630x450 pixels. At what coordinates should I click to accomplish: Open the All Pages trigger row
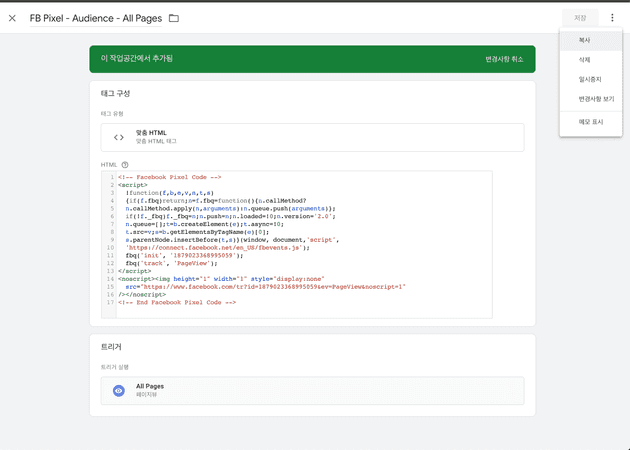[x=312, y=390]
